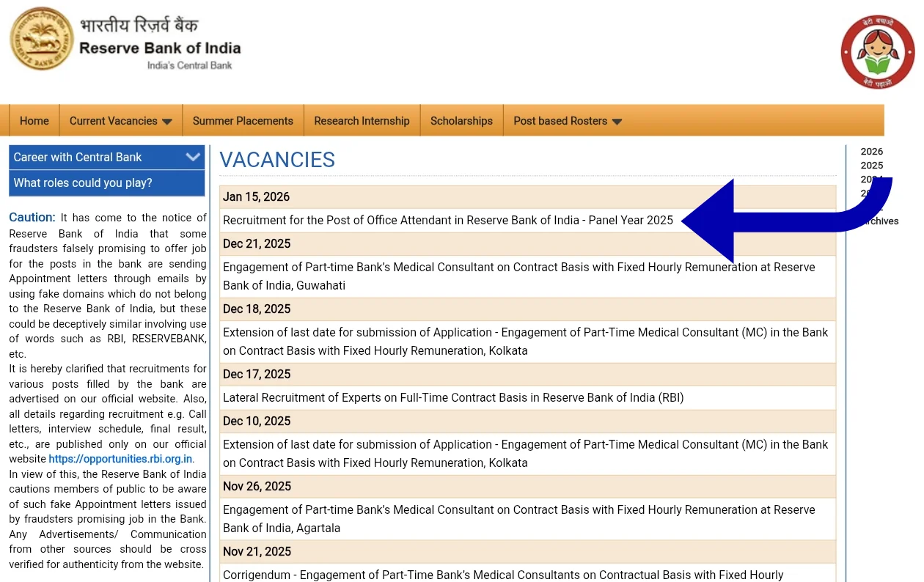Click the Reserve Bank of India emblem logo

(x=42, y=39)
